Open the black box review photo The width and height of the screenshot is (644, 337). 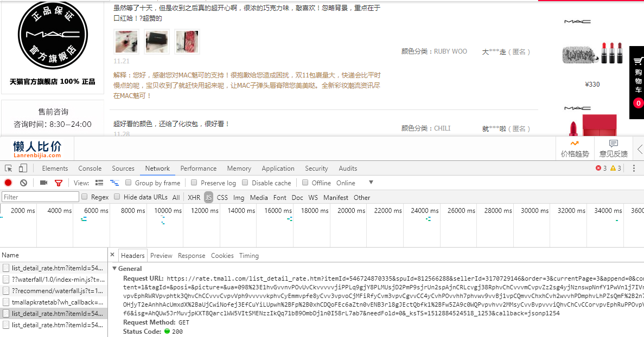[156, 41]
